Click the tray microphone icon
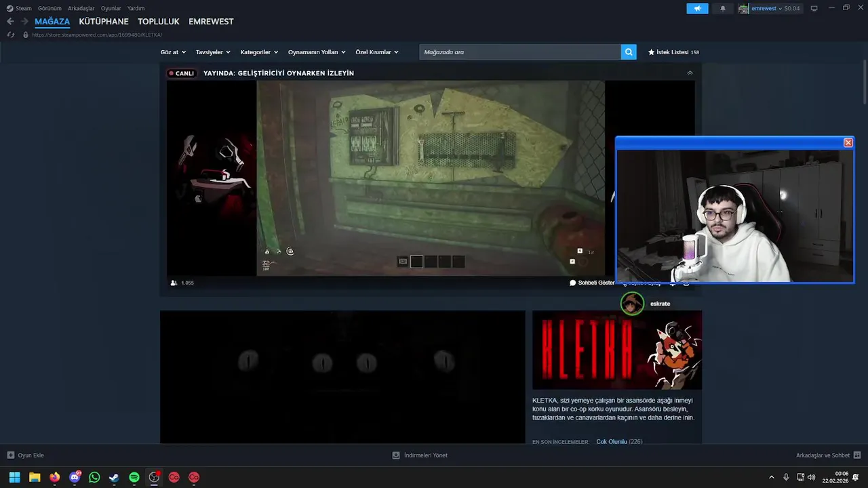Image resolution: width=868 pixels, height=488 pixels. click(786, 477)
